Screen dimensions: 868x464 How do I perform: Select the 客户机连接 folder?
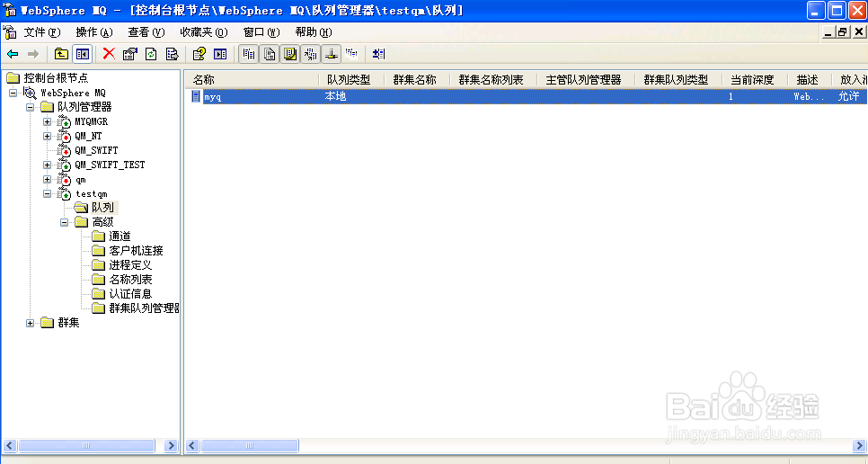point(136,251)
